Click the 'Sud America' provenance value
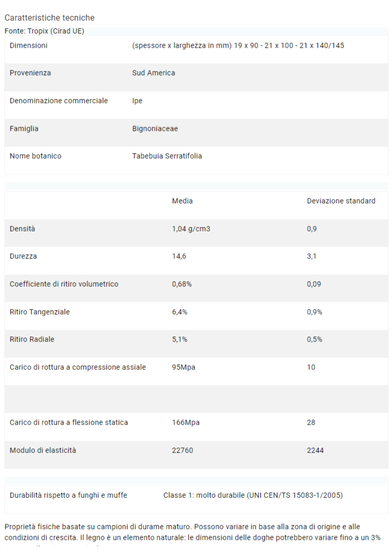The image size is (392, 555). tap(154, 73)
